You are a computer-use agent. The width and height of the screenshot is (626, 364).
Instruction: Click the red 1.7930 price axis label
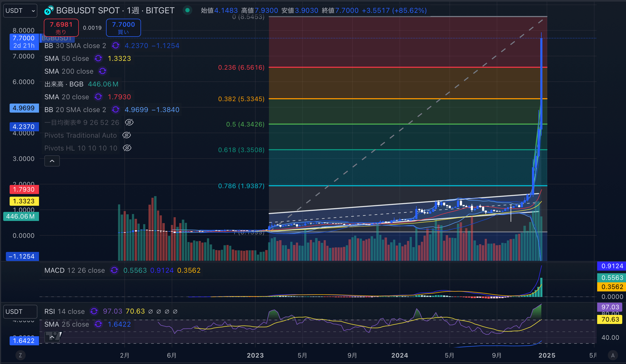click(24, 189)
